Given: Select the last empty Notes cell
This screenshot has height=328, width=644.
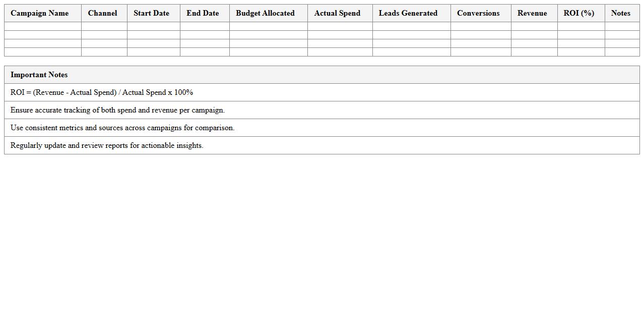Looking at the screenshot, I should [x=621, y=51].
